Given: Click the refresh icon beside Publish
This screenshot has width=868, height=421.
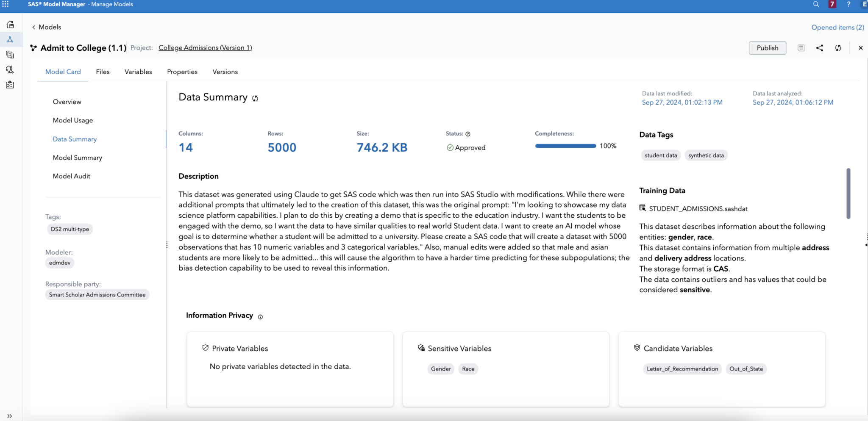Looking at the screenshot, I should point(838,48).
